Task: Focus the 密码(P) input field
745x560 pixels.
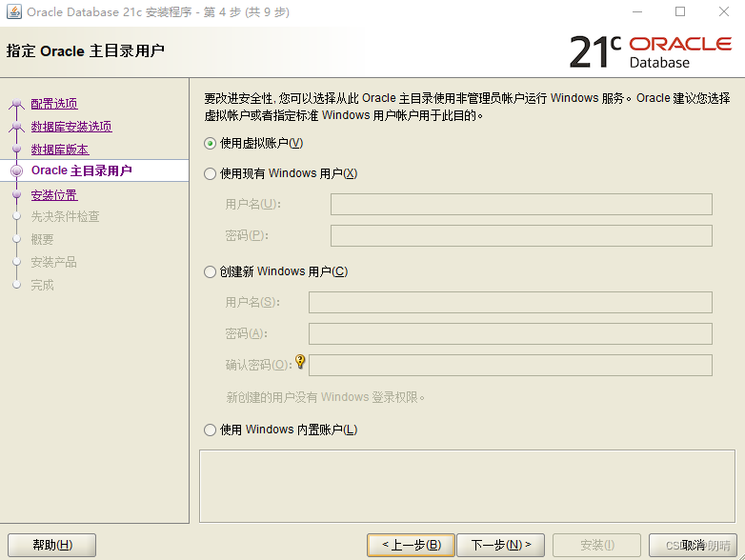Action: [521, 235]
